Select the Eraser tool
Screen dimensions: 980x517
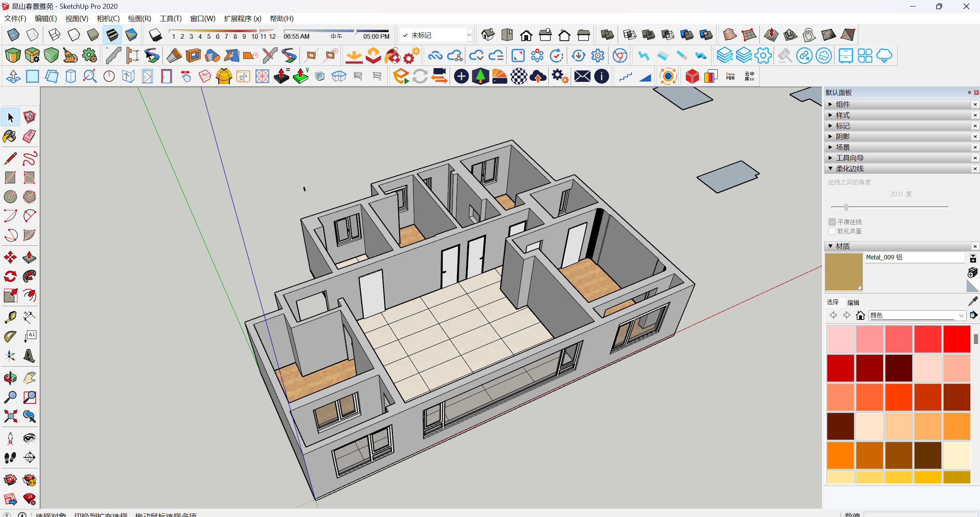tap(29, 136)
